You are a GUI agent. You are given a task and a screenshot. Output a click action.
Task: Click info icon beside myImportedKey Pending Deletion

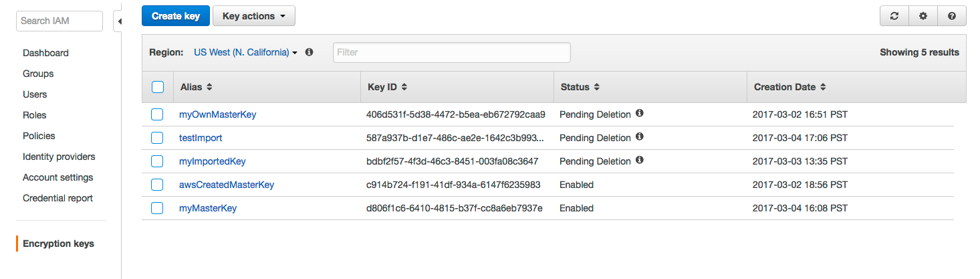click(x=639, y=161)
